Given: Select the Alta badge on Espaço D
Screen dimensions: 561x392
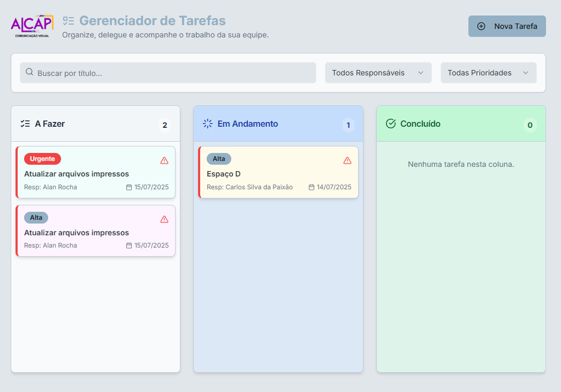Looking at the screenshot, I should pyautogui.click(x=219, y=158).
